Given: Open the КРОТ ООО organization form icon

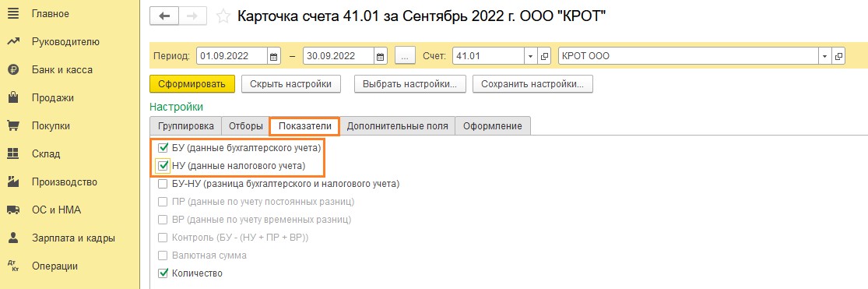Looking at the screenshot, I should click(x=838, y=56).
